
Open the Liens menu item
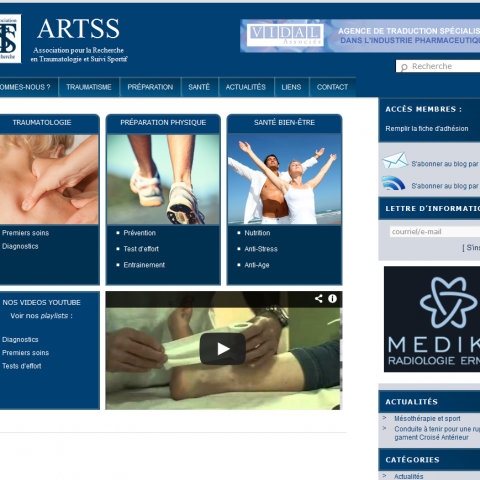point(291,87)
